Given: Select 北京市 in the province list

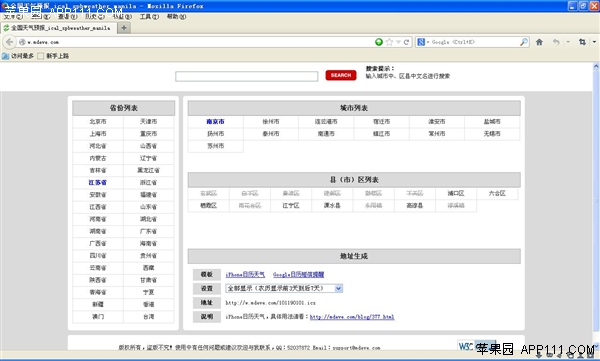Looking at the screenshot, I should (x=98, y=121).
